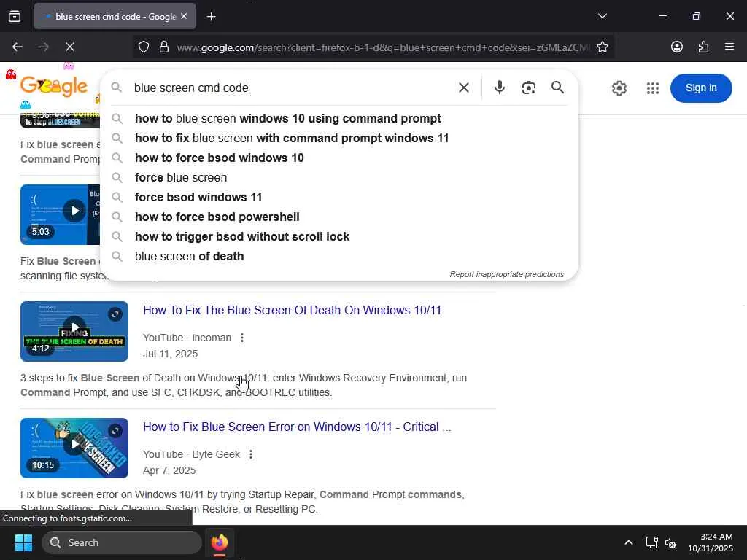The width and height of the screenshot is (747, 560).
Task: Open 'How To Fix The Blue Screen Of Death' link
Action: click(292, 310)
